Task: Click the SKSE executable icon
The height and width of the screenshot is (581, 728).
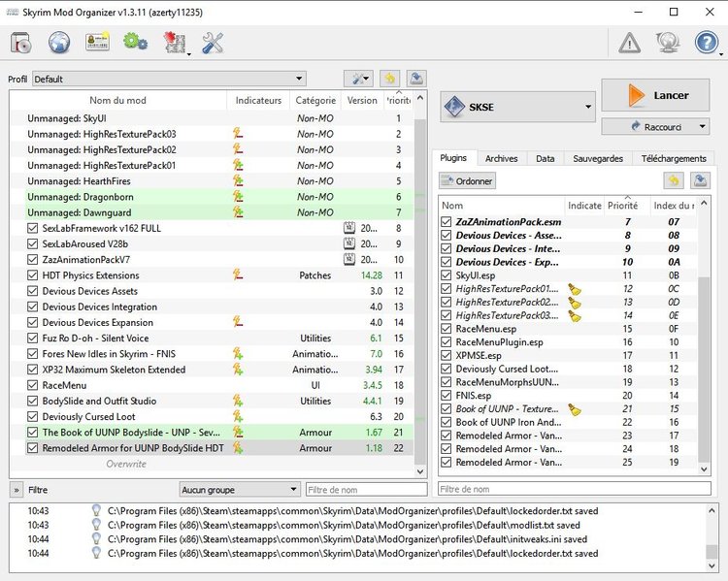Action: click(x=454, y=107)
